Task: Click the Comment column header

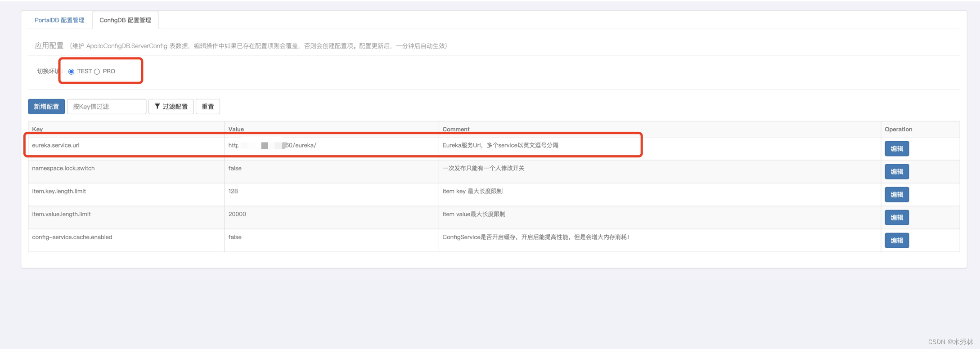Action: tap(660, 129)
